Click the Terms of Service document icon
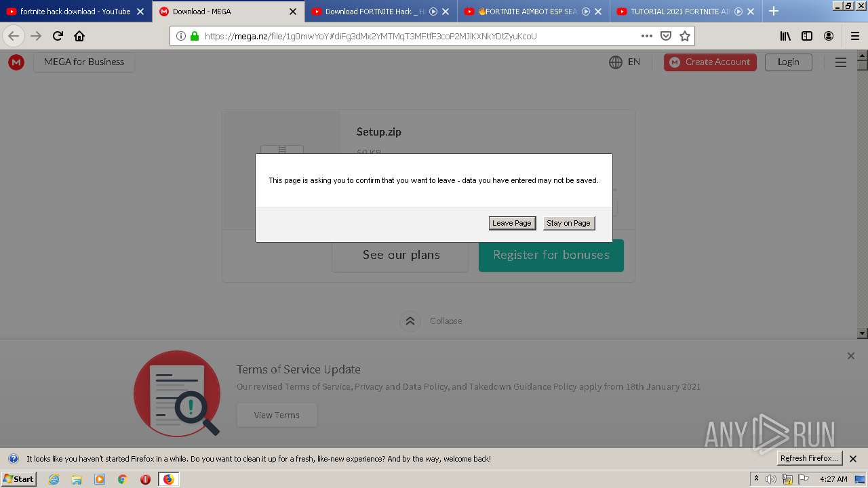This screenshot has width=868, height=488. (178, 393)
